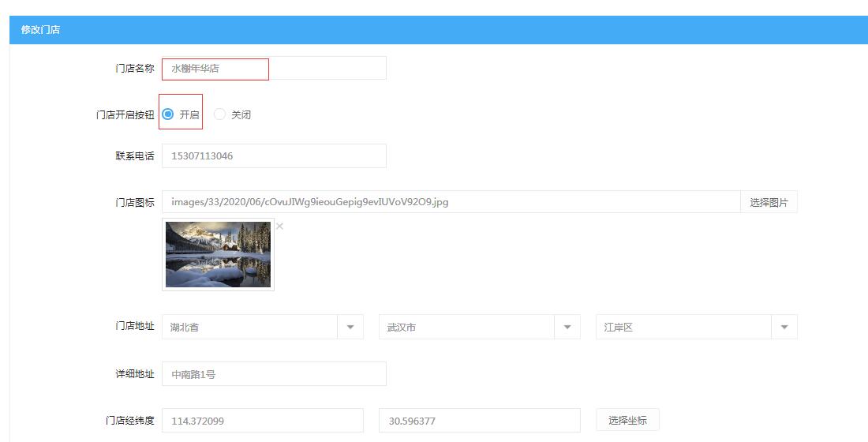The image size is (868, 442).
Task: Open the 江岸区 district dropdown
Action: 697,327
